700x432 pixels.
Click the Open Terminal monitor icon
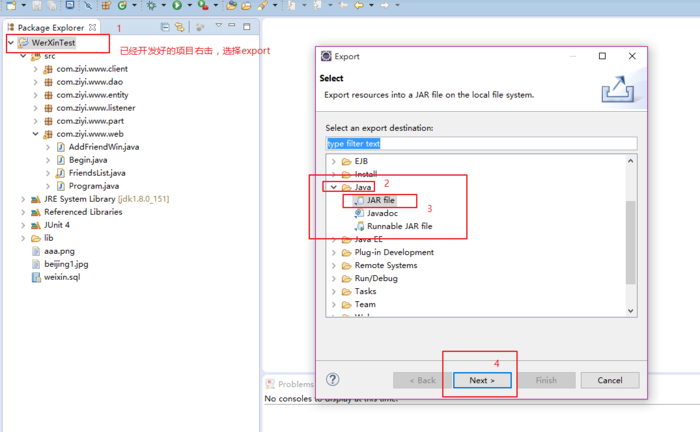[x=70, y=4]
